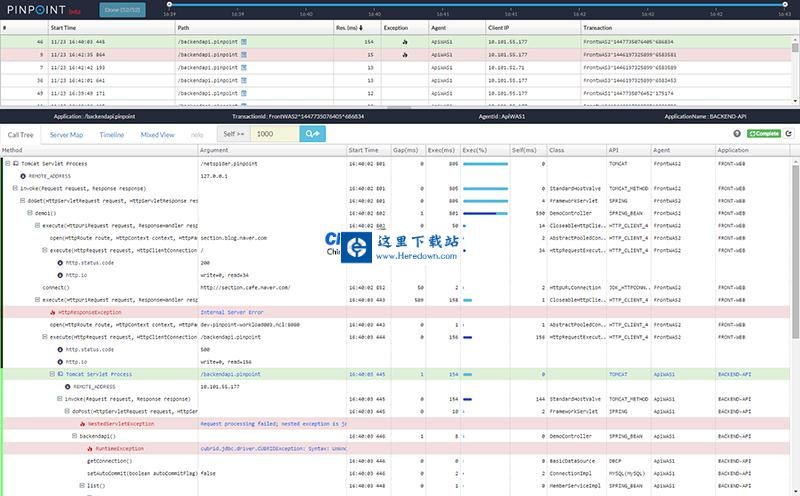Switch to the Mixed View tab
Viewport: 800px width, 496px height.
point(158,135)
